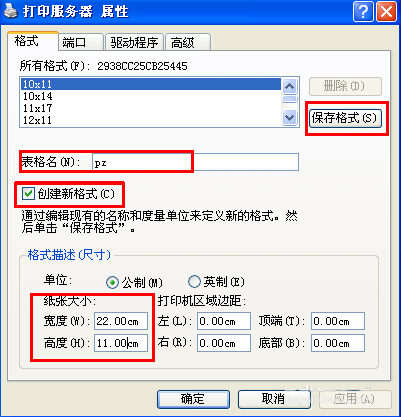Click the 确定 button
Image resolution: width=401 pixels, height=417 pixels.
193,399
